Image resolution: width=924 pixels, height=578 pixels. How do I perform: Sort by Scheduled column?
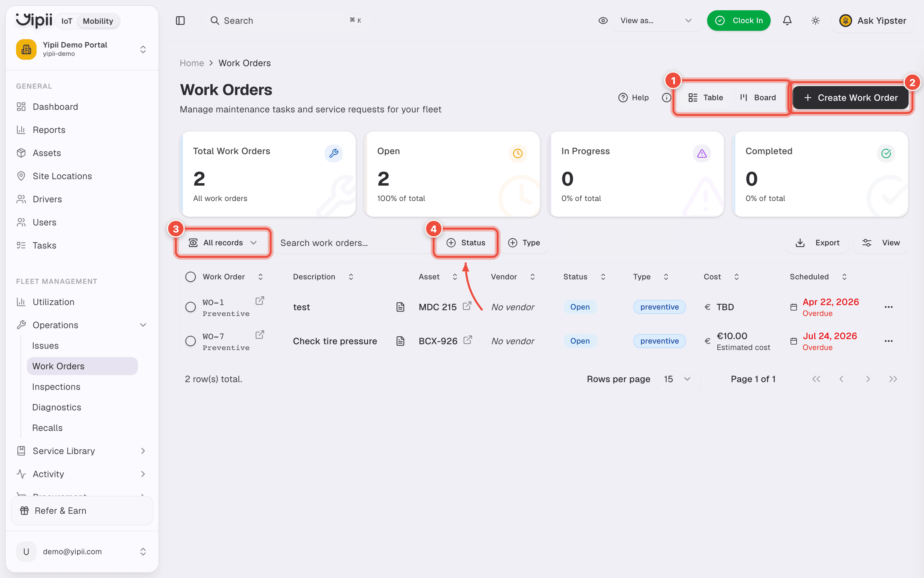[x=818, y=277]
